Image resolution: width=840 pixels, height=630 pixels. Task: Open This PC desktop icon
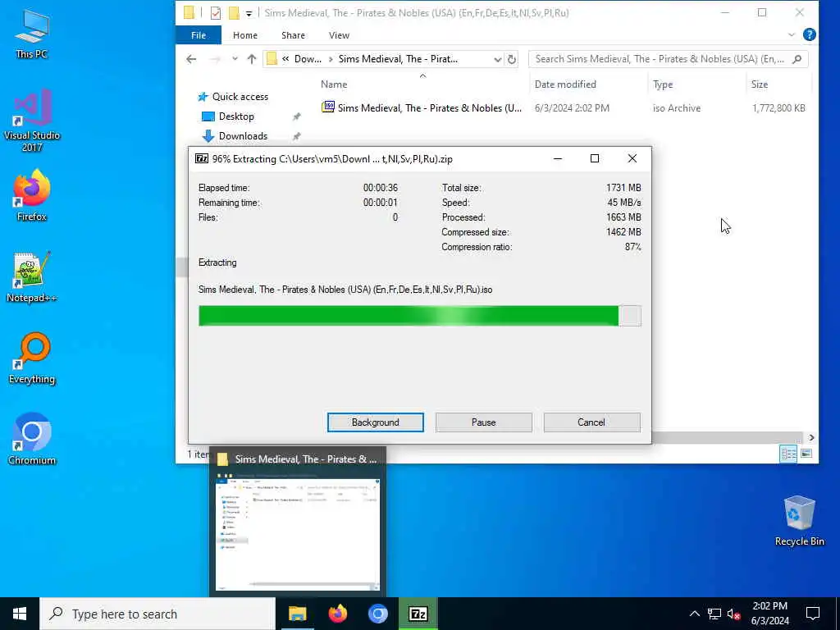[x=32, y=33]
